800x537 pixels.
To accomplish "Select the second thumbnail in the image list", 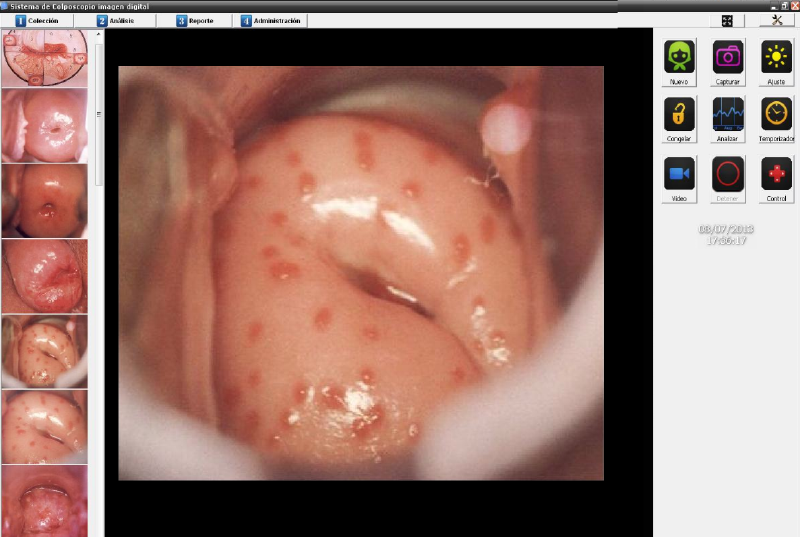I will pyautogui.click(x=45, y=124).
